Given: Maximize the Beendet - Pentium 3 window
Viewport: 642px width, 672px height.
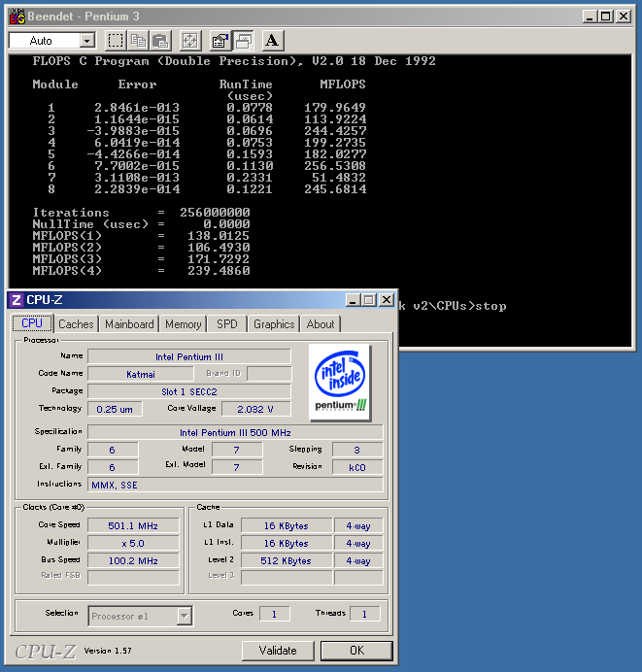Looking at the screenshot, I should click(x=605, y=17).
